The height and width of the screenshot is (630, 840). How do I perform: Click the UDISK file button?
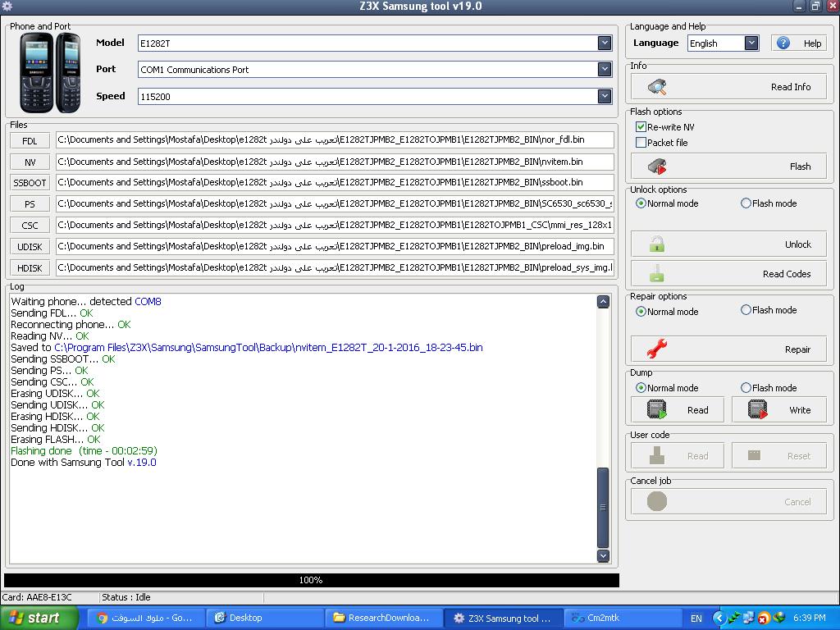tap(30, 247)
